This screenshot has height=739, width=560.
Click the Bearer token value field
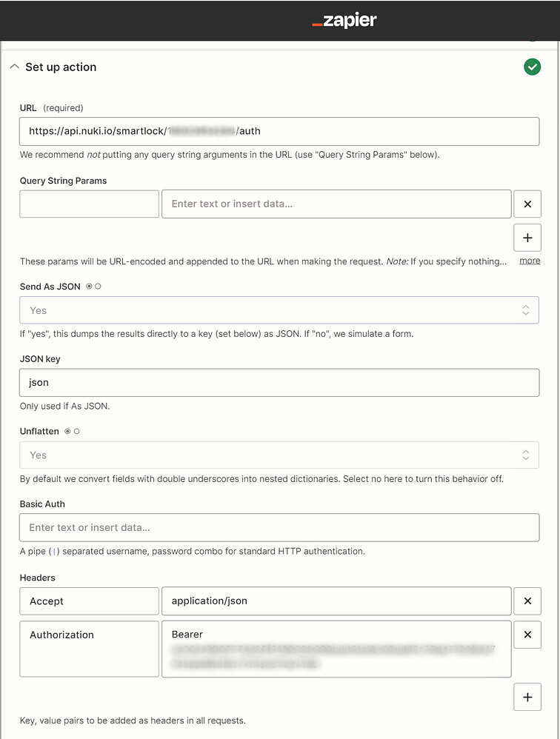(x=336, y=649)
